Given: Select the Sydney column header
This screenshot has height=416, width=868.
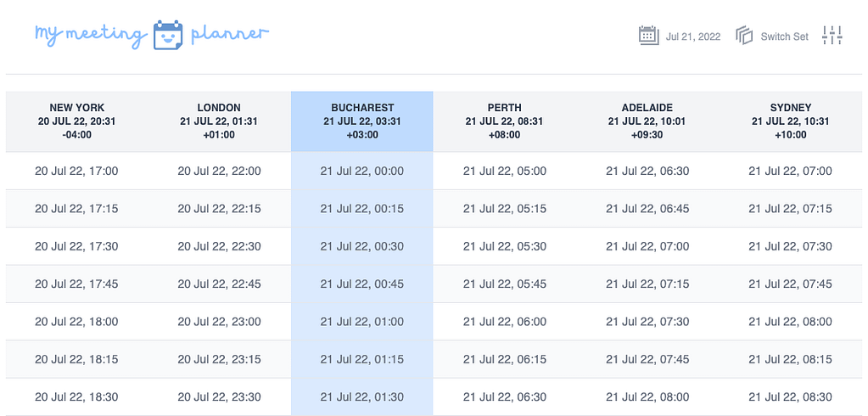Looking at the screenshot, I should (790, 121).
